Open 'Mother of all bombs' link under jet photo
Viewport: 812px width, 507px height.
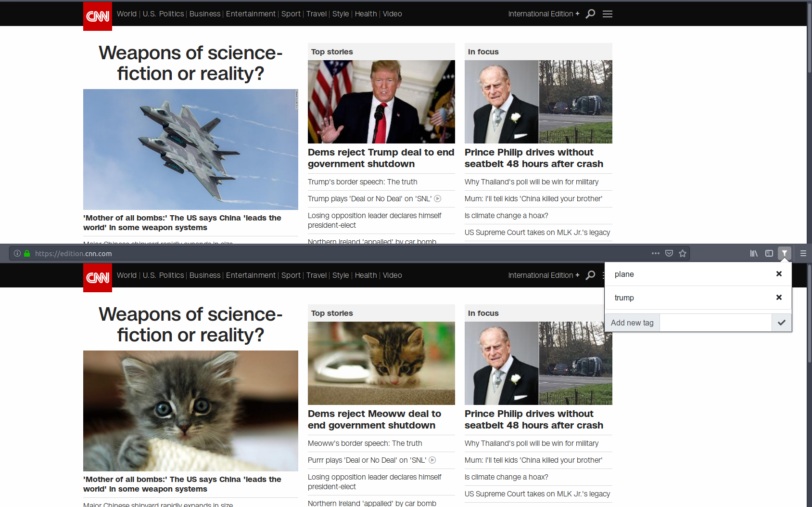(x=182, y=222)
